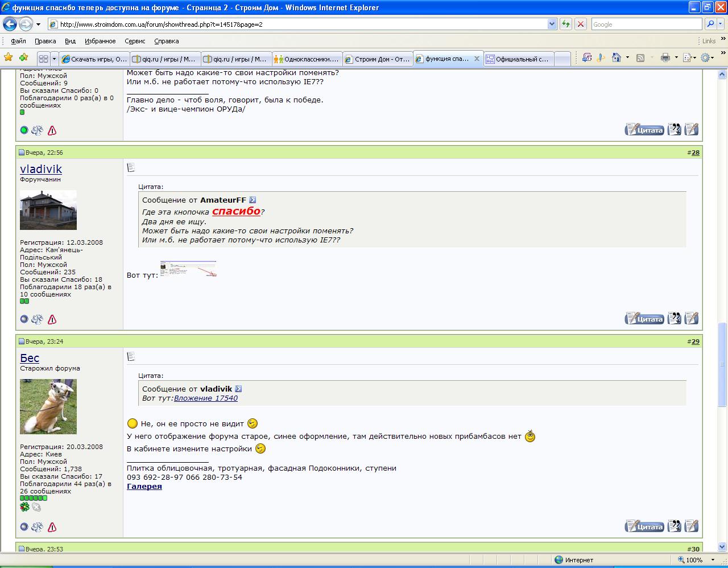Switch to the "Скачать игры" tab

point(94,59)
